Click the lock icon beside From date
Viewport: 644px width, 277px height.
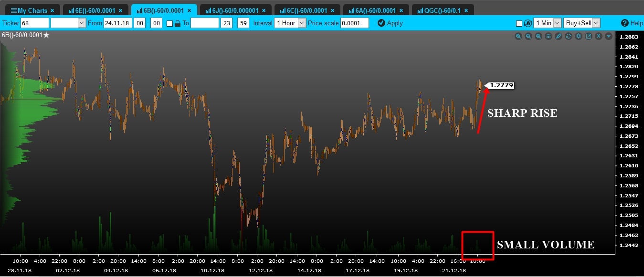click(178, 23)
